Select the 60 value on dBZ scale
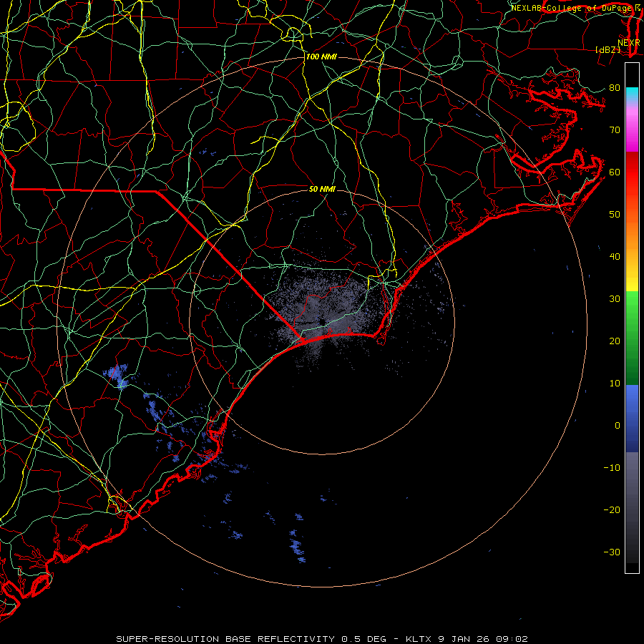Screen dimensions: 644x644 tap(615, 172)
